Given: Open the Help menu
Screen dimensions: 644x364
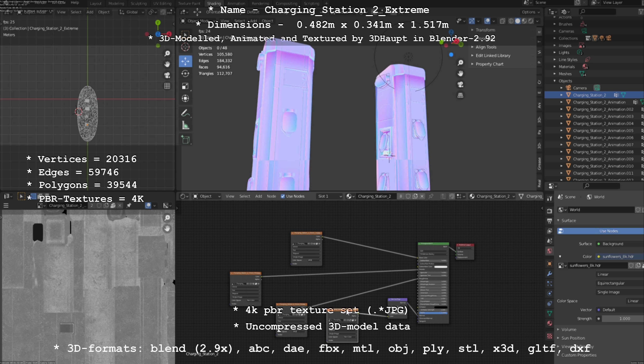Looking at the screenshot, I should pyautogui.click(x=75, y=2).
